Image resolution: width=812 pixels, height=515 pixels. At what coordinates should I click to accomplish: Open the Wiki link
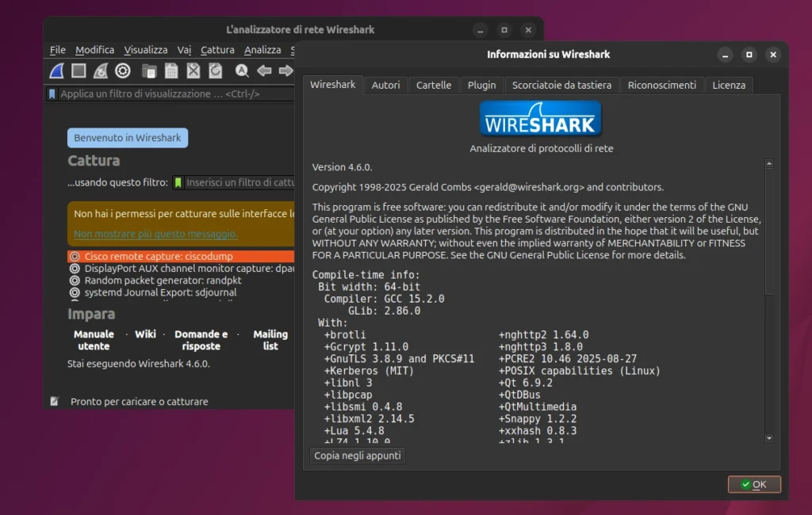click(145, 334)
